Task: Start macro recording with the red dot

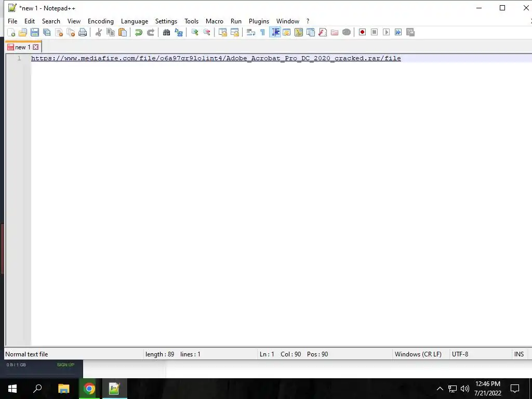Action: click(362, 32)
